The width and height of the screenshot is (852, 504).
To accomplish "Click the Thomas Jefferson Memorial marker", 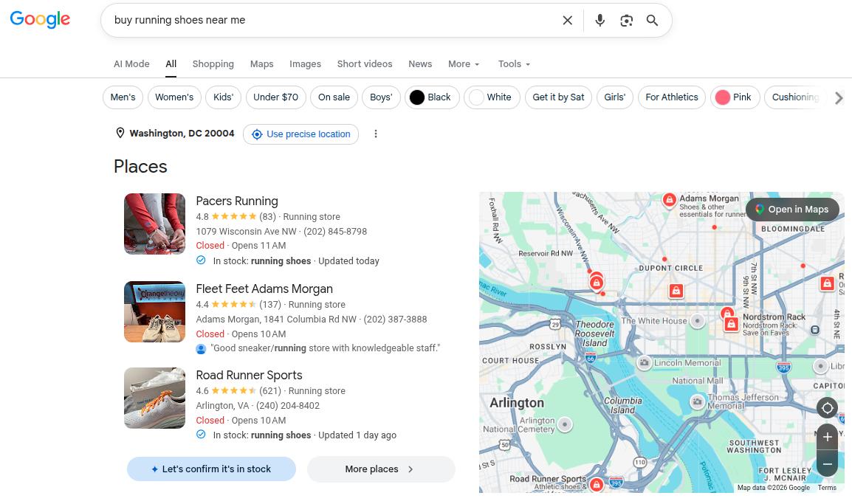I will tap(697, 402).
